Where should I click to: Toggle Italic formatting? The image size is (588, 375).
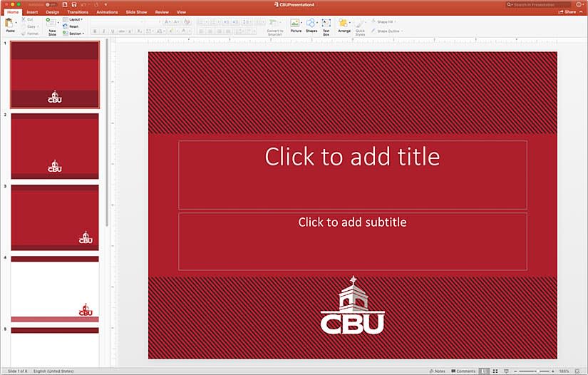[x=104, y=31]
